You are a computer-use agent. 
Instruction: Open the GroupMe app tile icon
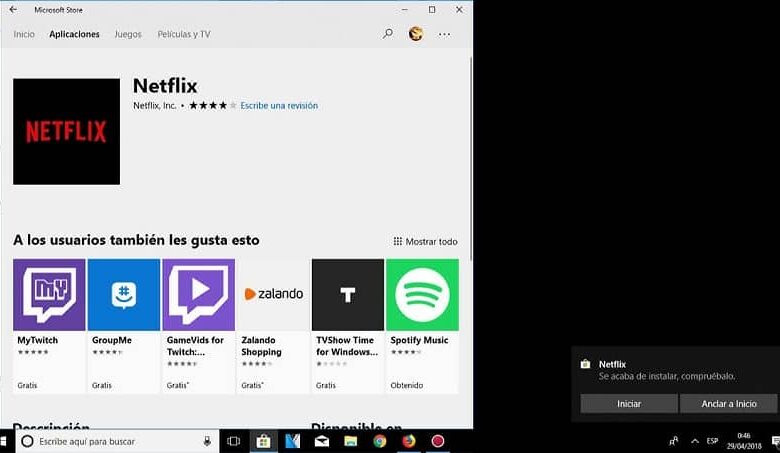pyautogui.click(x=124, y=294)
